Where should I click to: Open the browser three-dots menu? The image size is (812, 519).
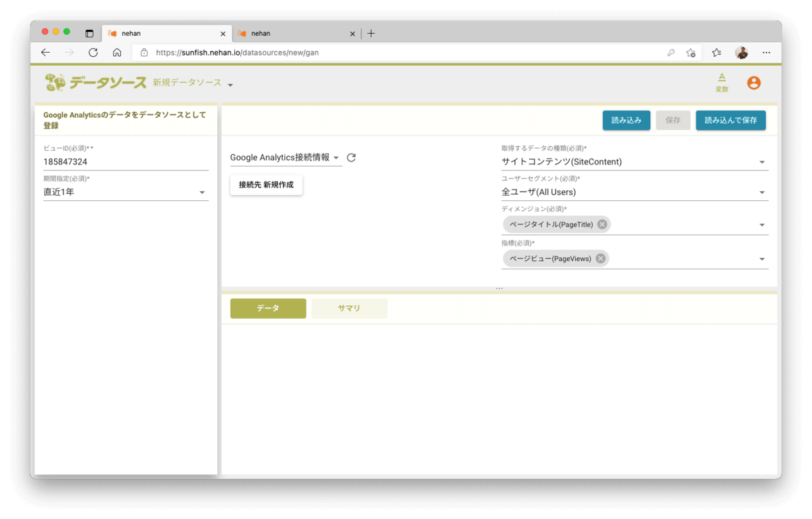click(x=766, y=52)
